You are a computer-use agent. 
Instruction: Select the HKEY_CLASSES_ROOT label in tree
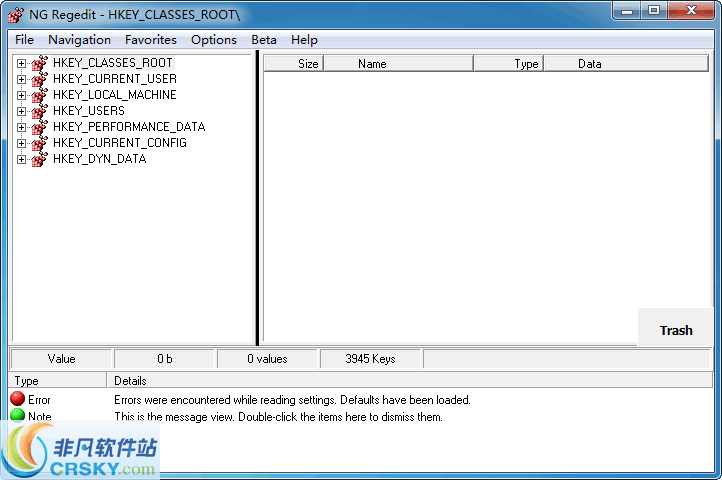113,63
